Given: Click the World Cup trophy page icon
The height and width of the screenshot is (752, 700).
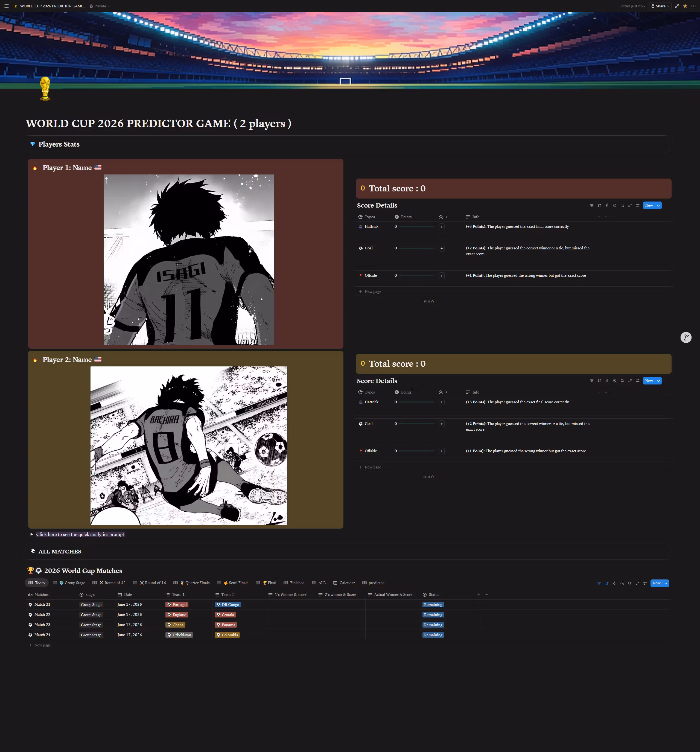Looking at the screenshot, I should click(x=45, y=89).
